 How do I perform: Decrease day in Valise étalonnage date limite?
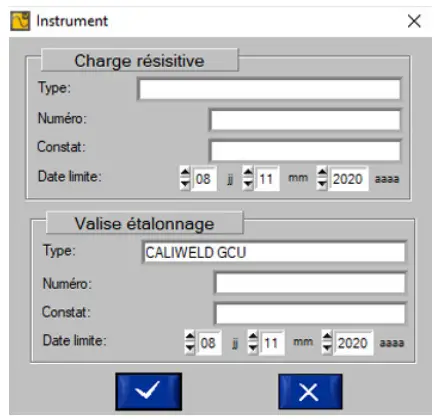190,348
